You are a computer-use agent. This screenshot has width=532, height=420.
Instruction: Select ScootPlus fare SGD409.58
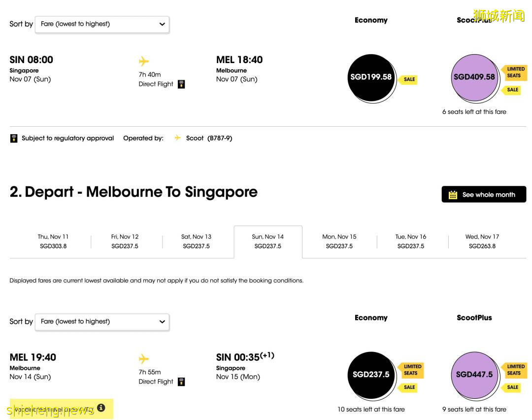coord(474,77)
